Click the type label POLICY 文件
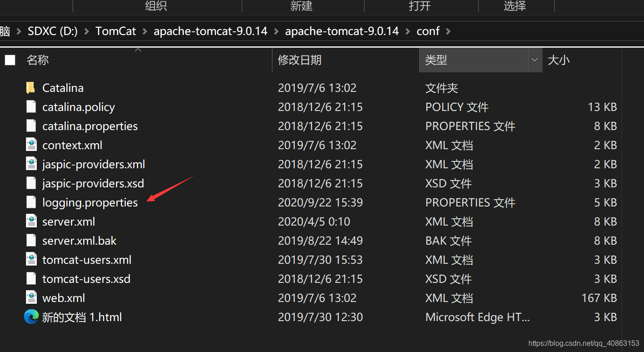Viewport: 644px width, 352px height. [x=457, y=107]
